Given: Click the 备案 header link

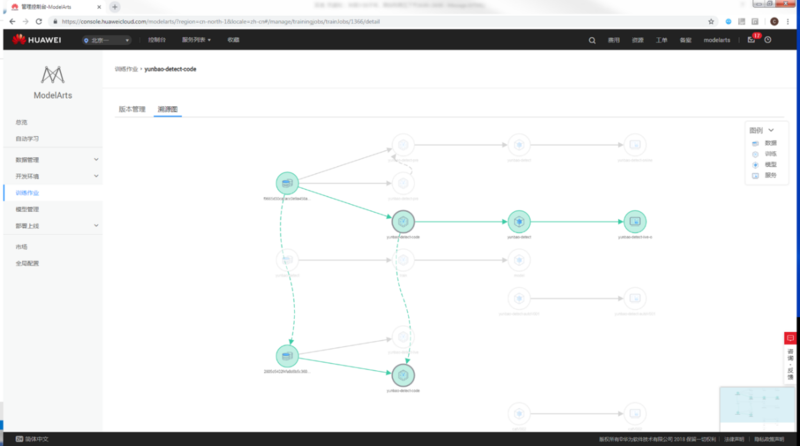Looking at the screenshot, I should (x=686, y=40).
